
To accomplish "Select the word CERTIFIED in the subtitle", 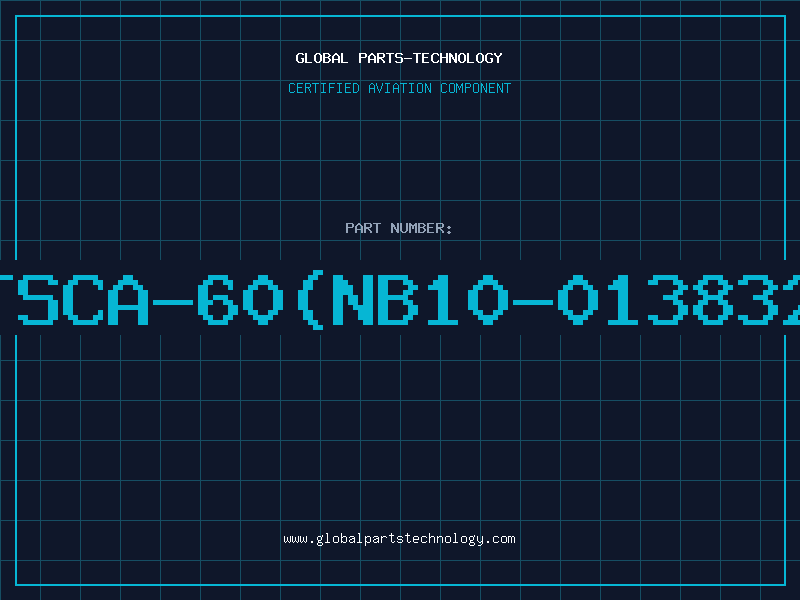I will pos(324,88).
